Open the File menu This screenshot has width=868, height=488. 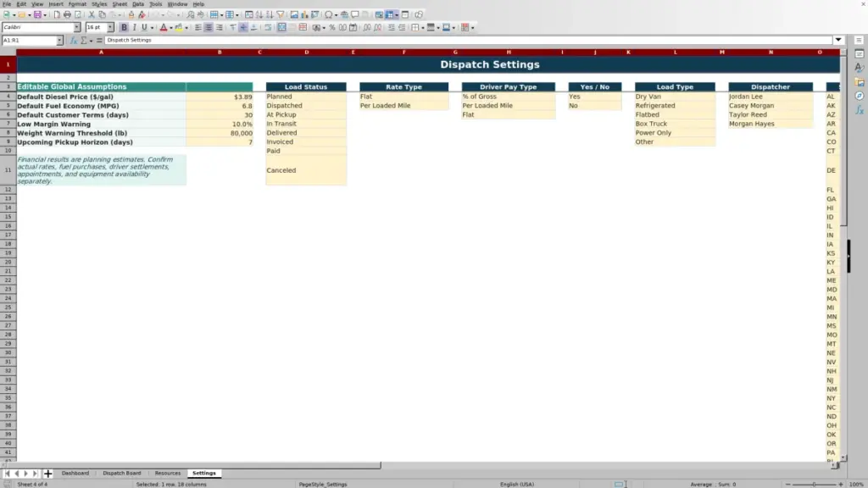click(x=7, y=4)
